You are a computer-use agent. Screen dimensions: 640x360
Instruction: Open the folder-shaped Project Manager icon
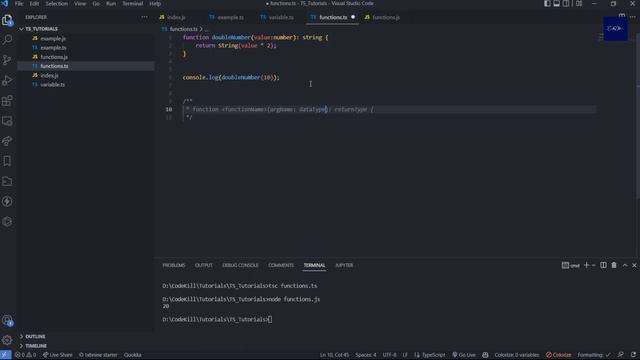(7, 181)
